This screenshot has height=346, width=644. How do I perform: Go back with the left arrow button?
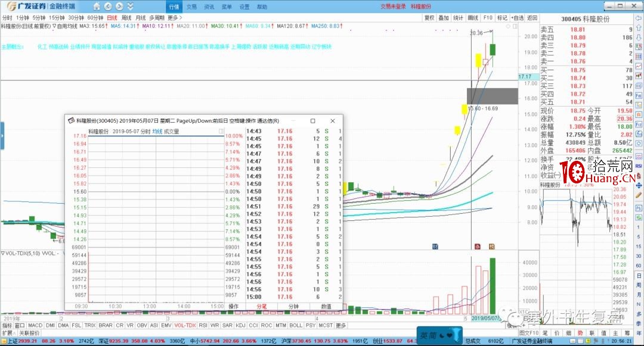coord(108,6)
